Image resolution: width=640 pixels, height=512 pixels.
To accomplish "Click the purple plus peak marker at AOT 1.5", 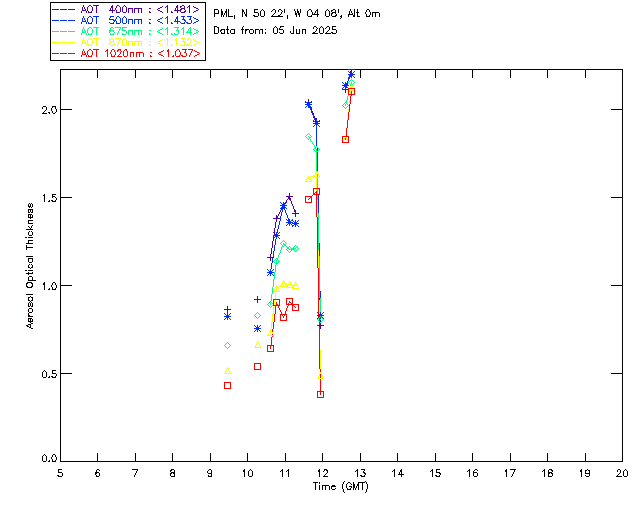I will [289, 197].
